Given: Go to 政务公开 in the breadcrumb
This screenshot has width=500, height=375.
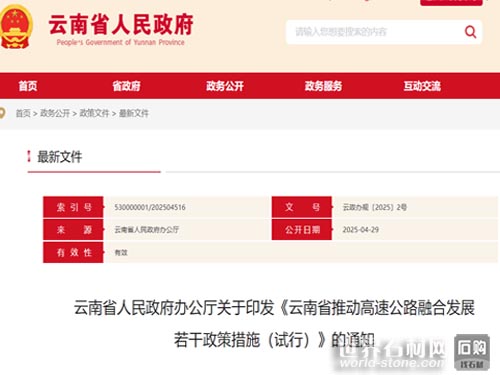Looking at the screenshot, I should click(55, 113).
